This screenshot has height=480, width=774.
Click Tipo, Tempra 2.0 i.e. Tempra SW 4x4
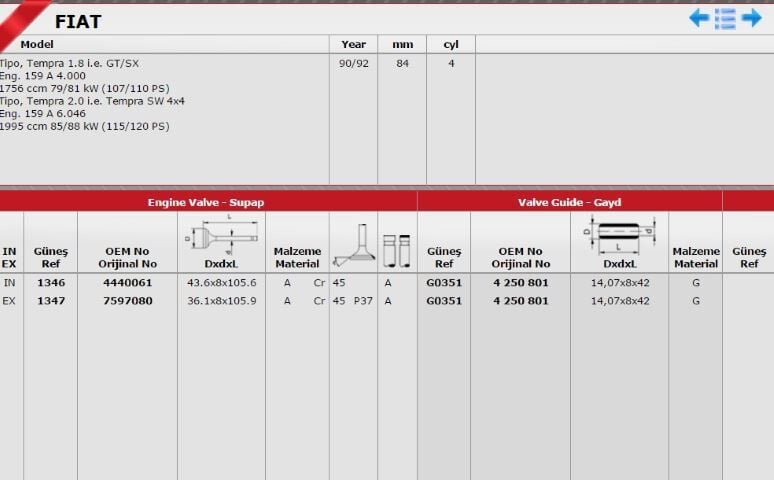pos(92,101)
